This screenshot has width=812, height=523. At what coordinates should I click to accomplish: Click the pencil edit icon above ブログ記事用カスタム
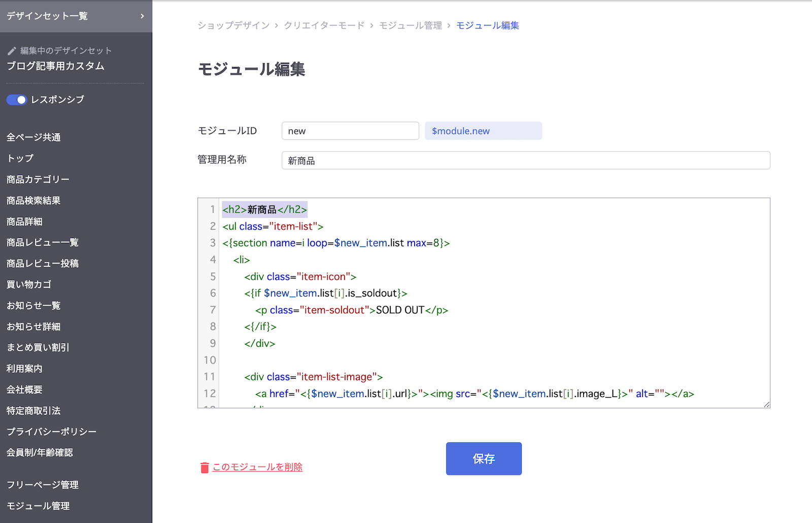point(12,50)
